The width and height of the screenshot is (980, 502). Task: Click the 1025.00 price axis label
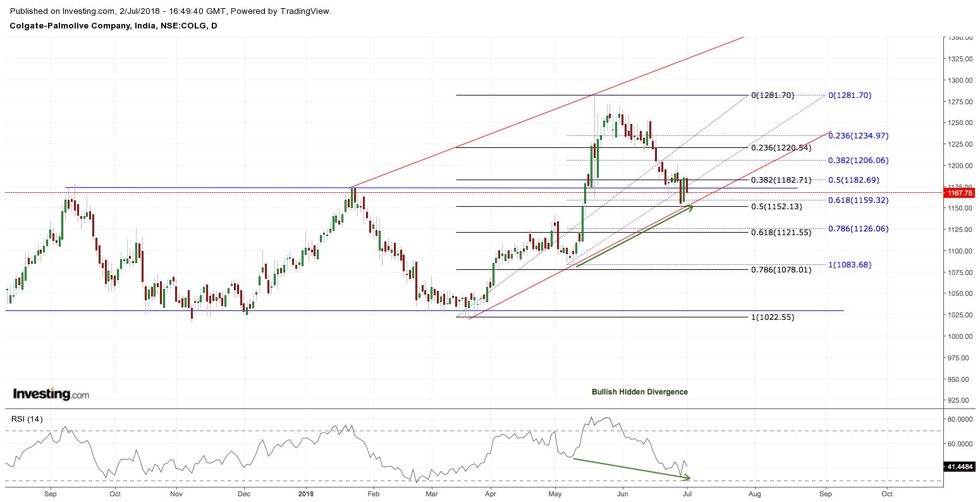pyautogui.click(x=960, y=315)
